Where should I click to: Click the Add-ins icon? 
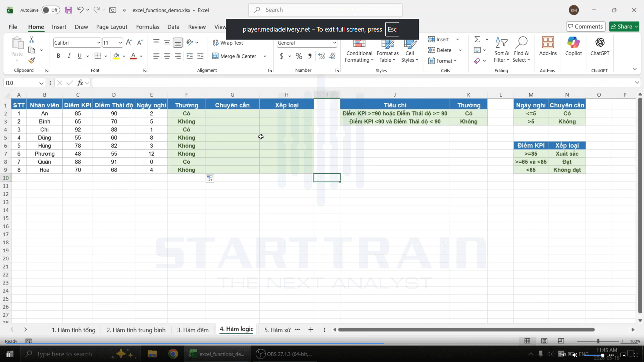point(548,46)
